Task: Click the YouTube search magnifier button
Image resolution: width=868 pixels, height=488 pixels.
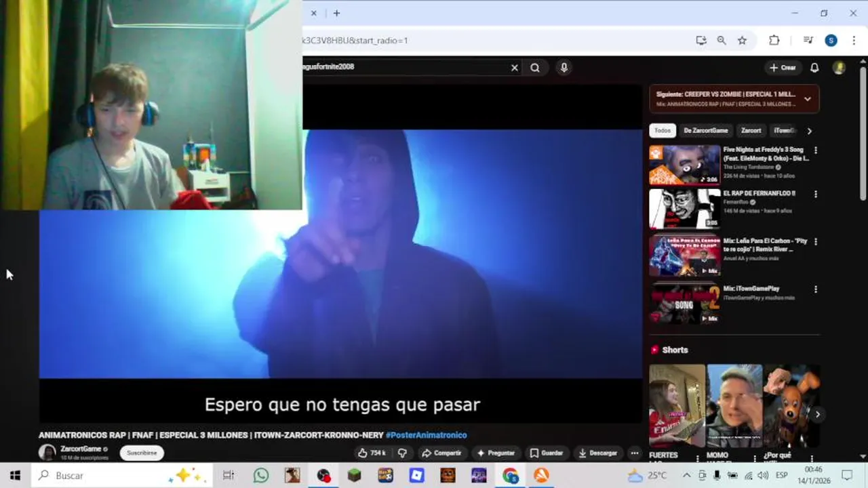Action: coord(535,68)
